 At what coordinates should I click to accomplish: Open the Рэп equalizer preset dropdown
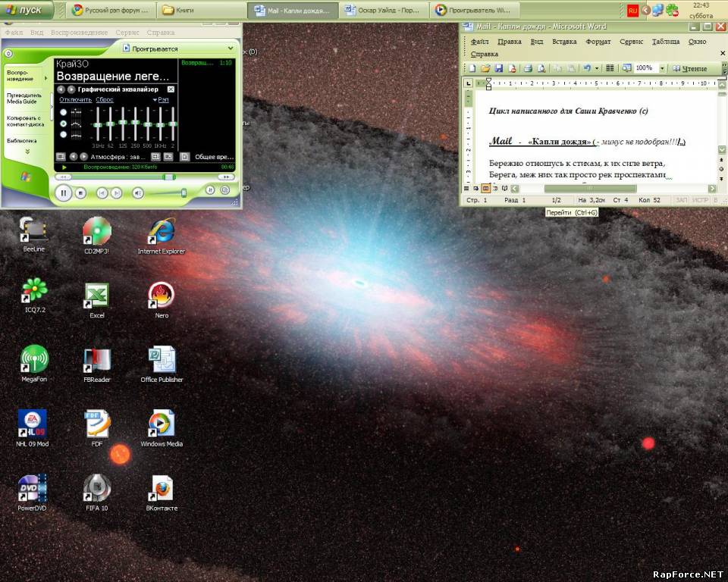[x=161, y=100]
